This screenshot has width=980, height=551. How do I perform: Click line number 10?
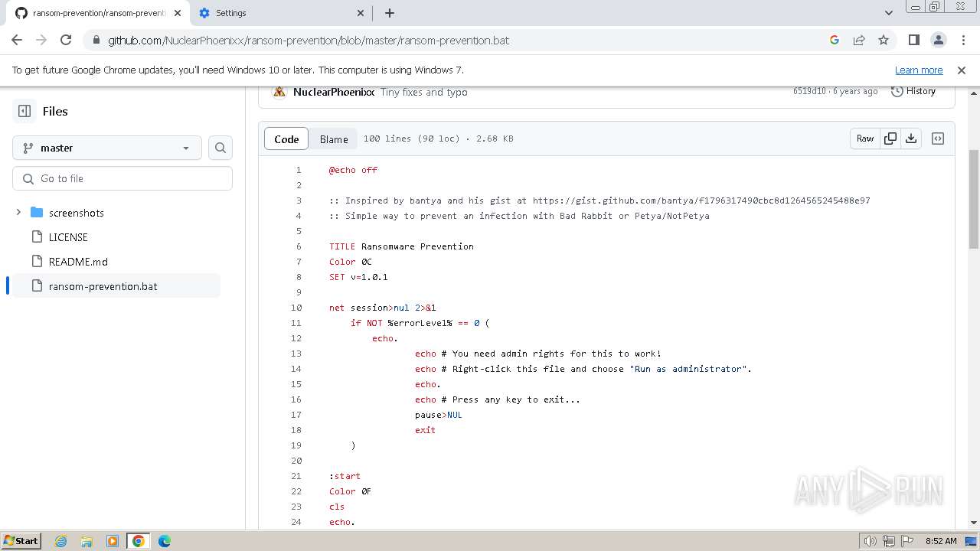tap(296, 308)
